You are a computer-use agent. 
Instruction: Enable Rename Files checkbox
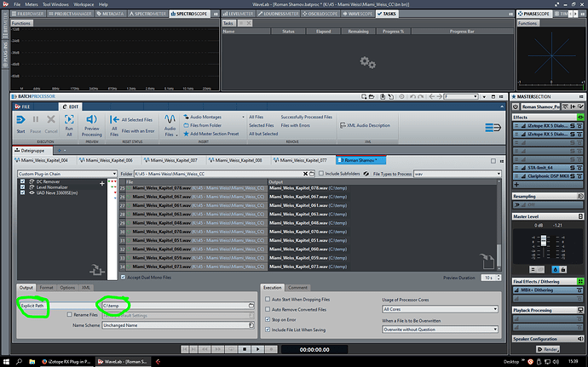tap(69, 314)
